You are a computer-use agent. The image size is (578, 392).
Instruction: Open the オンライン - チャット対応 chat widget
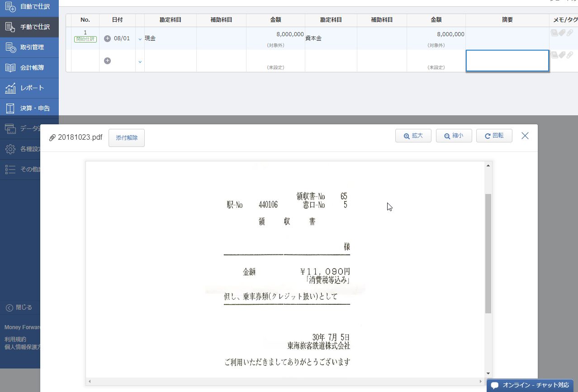[530, 385]
